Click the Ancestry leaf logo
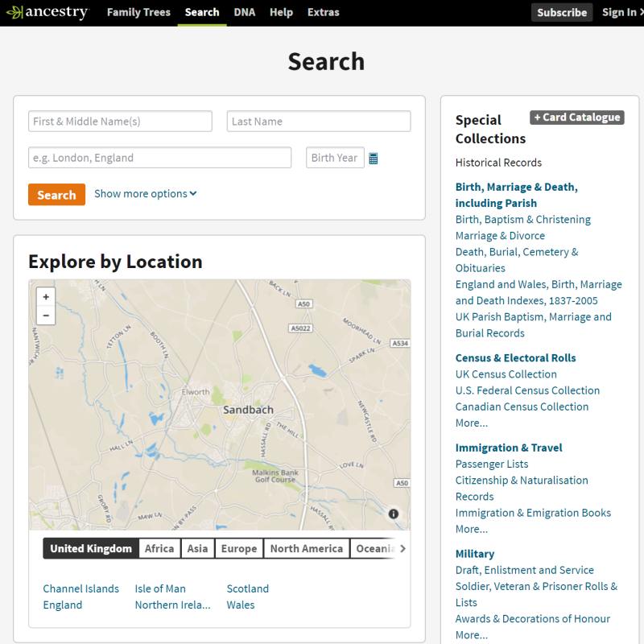The width and height of the screenshot is (644, 644). [48, 12]
